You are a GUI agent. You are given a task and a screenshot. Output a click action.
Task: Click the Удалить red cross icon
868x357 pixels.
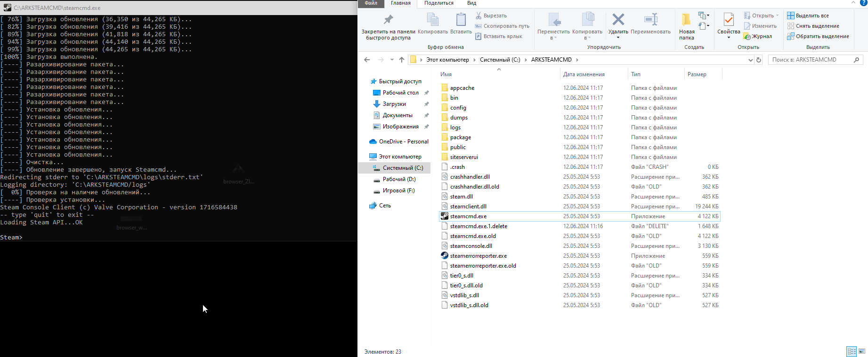[x=618, y=20]
